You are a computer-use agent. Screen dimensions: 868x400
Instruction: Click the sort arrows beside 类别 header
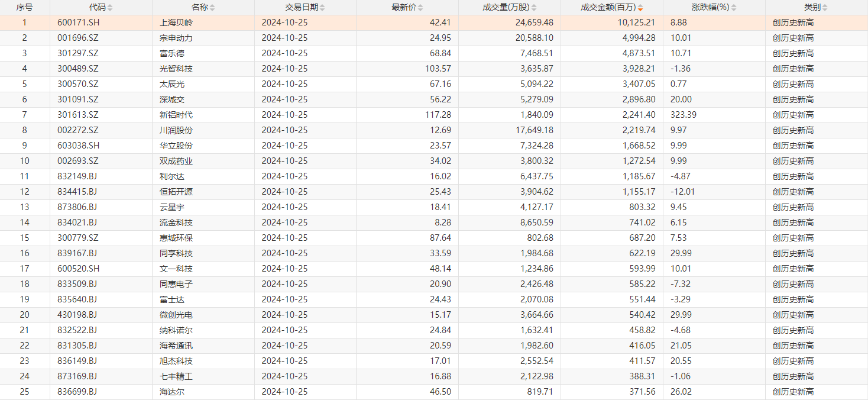(825, 8)
